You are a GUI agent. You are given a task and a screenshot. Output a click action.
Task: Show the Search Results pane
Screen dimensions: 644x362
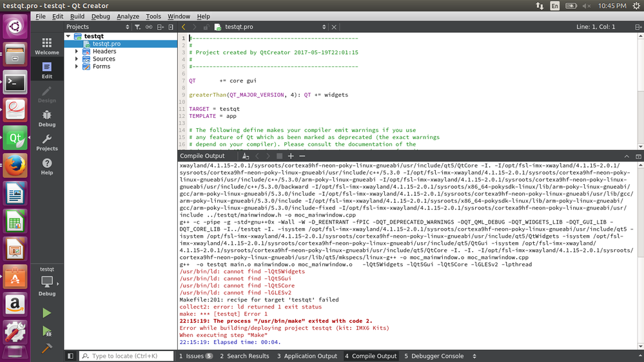tap(244, 356)
